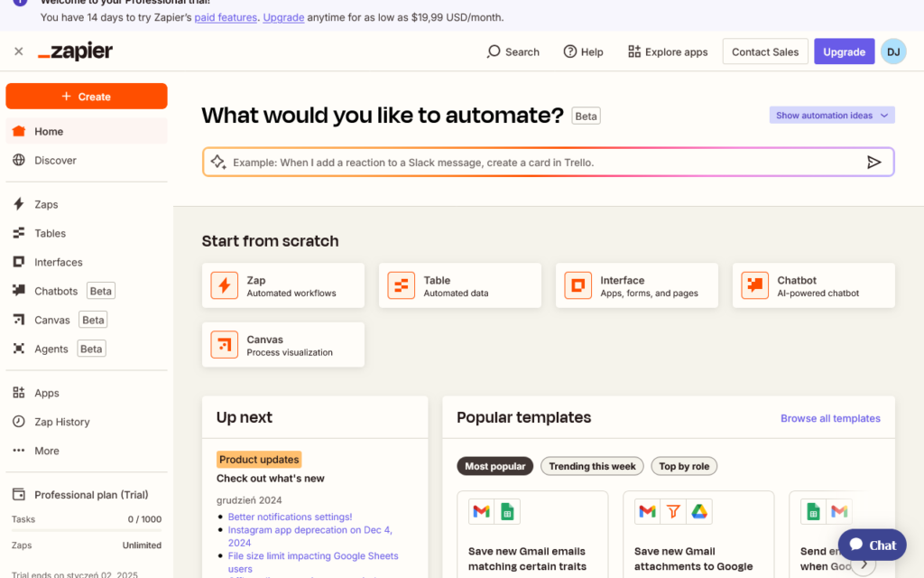Open Tables in the sidebar
The height and width of the screenshot is (578, 924).
tap(87, 233)
